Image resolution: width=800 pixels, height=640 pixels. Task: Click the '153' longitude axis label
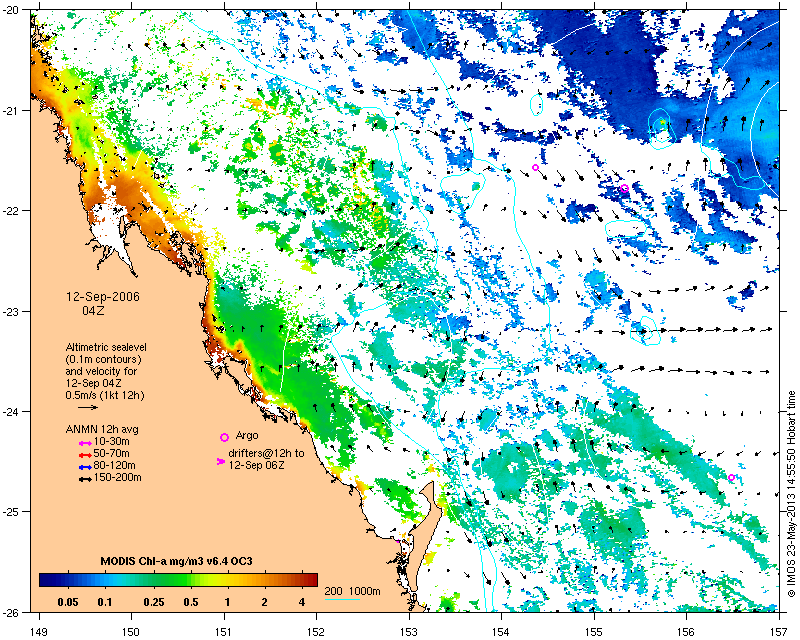[409, 632]
